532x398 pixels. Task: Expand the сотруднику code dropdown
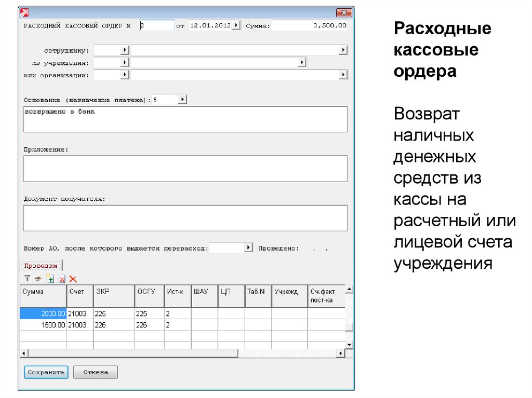(x=124, y=50)
